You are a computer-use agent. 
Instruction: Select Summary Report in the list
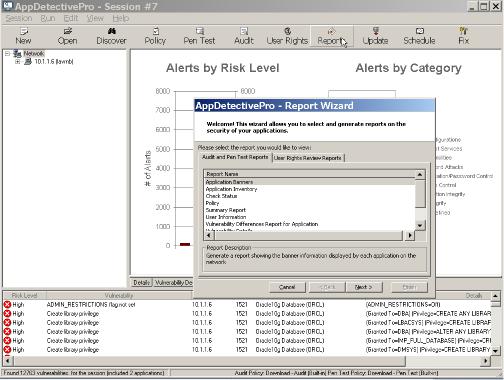[x=310, y=210]
